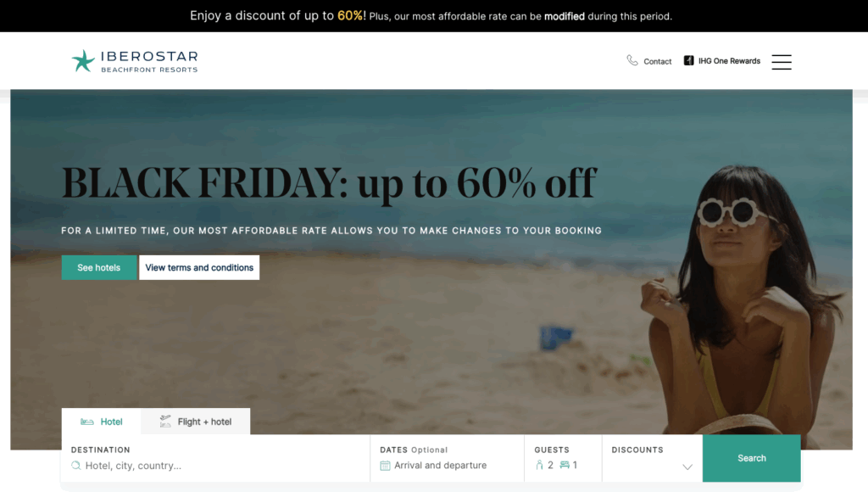Click the calendar icon in Dates

[x=385, y=466]
